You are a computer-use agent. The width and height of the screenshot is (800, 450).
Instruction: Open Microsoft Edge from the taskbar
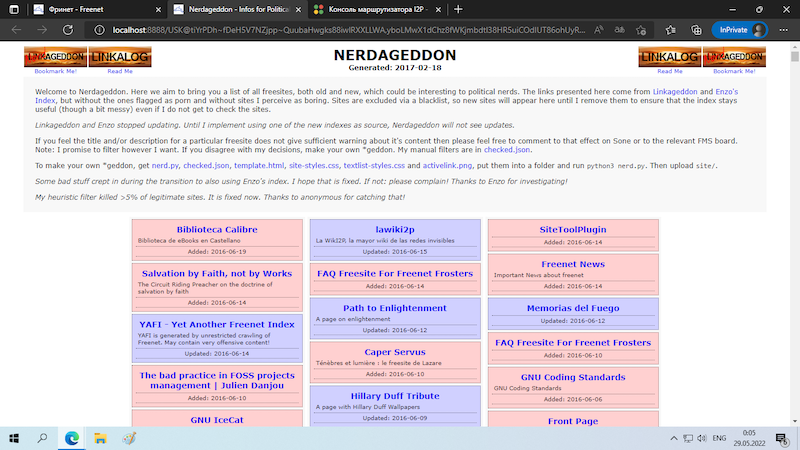(x=72, y=438)
